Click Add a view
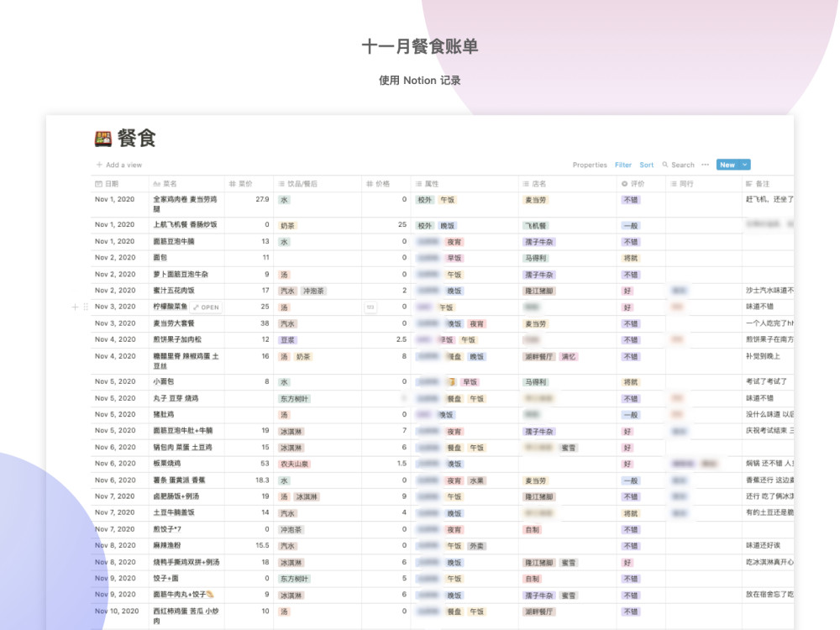The width and height of the screenshot is (840, 630). point(119,165)
